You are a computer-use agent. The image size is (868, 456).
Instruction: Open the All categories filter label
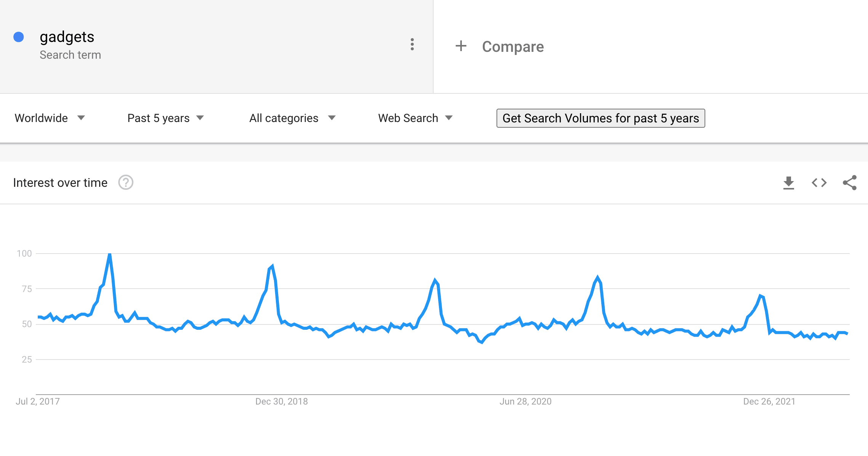283,118
